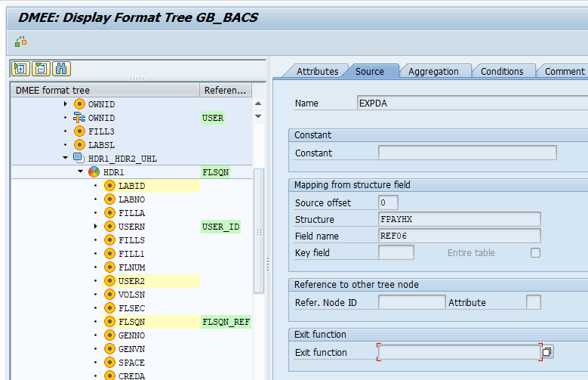Open the Aggregation tab
Viewport: 588px width, 380px height.
tap(433, 71)
